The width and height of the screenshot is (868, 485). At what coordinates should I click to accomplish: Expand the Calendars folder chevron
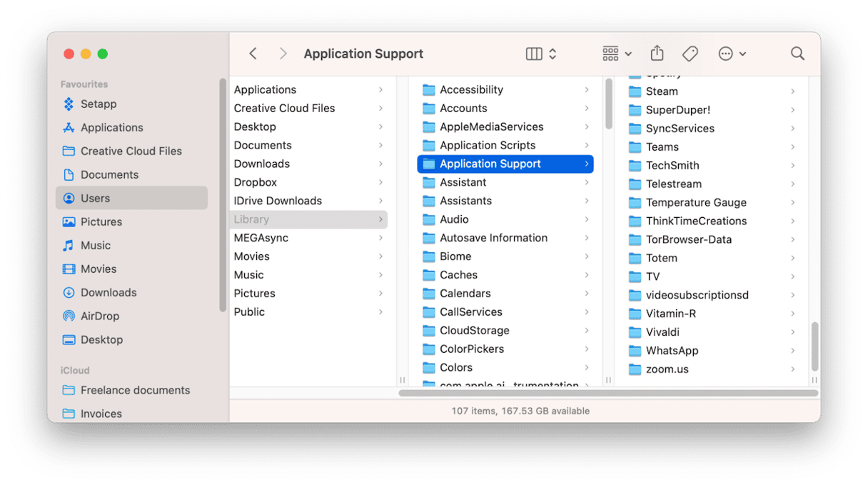(x=587, y=294)
